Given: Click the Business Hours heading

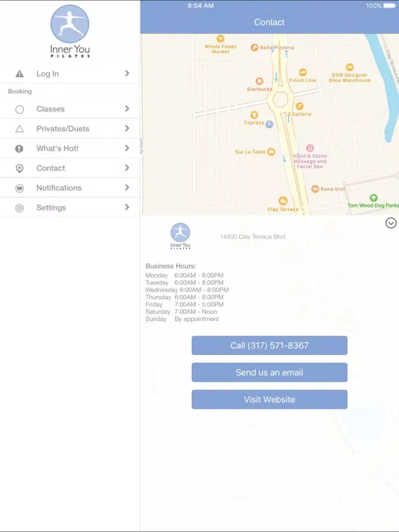Looking at the screenshot, I should pyautogui.click(x=171, y=266).
